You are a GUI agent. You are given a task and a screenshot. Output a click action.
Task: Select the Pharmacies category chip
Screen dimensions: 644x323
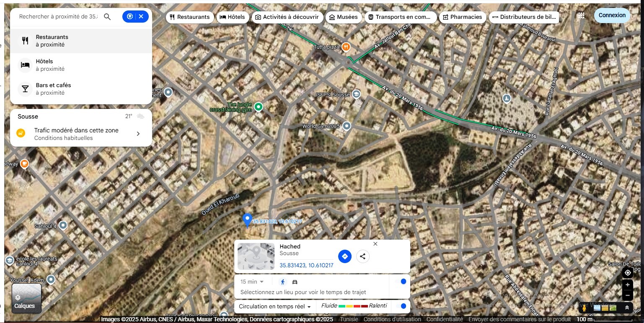[x=462, y=17]
